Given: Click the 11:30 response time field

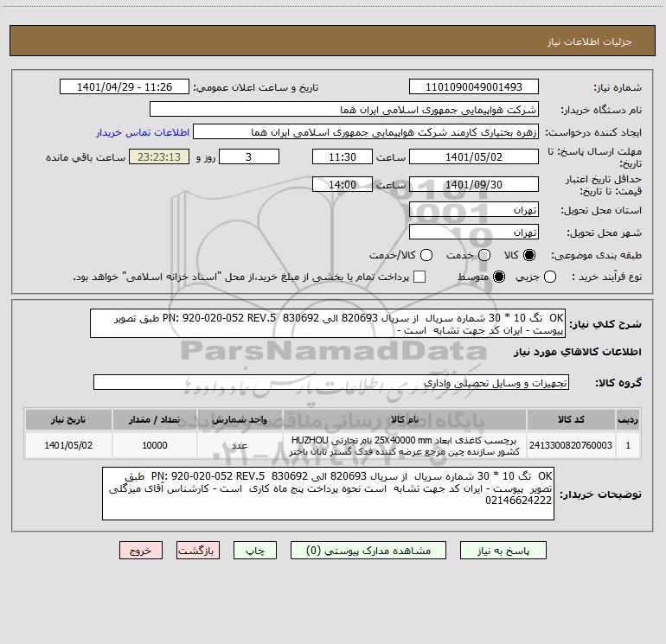Looking at the screenshot, I should click(343, 157).
